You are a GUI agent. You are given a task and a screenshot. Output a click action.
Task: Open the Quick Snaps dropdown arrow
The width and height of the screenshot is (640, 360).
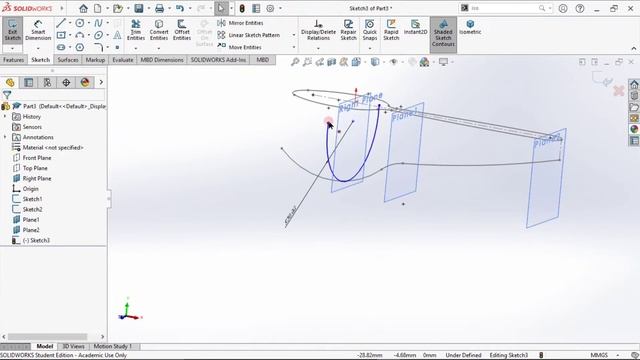coord(370,49)
